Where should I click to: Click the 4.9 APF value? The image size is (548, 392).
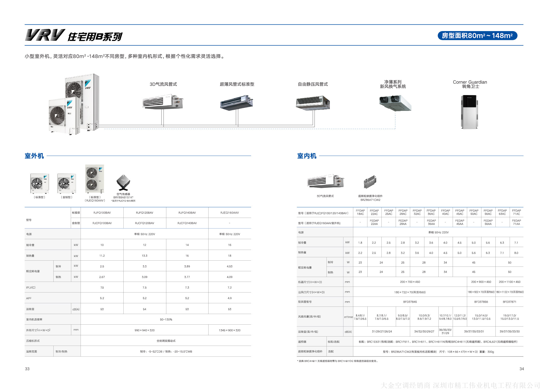[230, 298]
